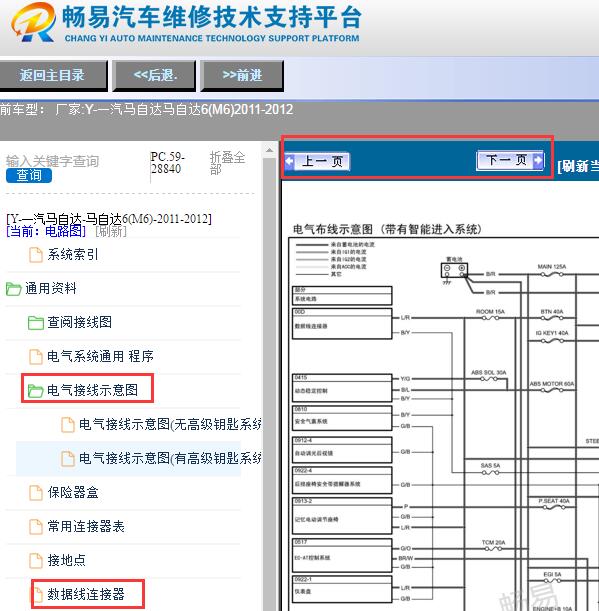Collapse all with 折叠全部
Screen dimensions: 599x611
click(x=227, y=163)
